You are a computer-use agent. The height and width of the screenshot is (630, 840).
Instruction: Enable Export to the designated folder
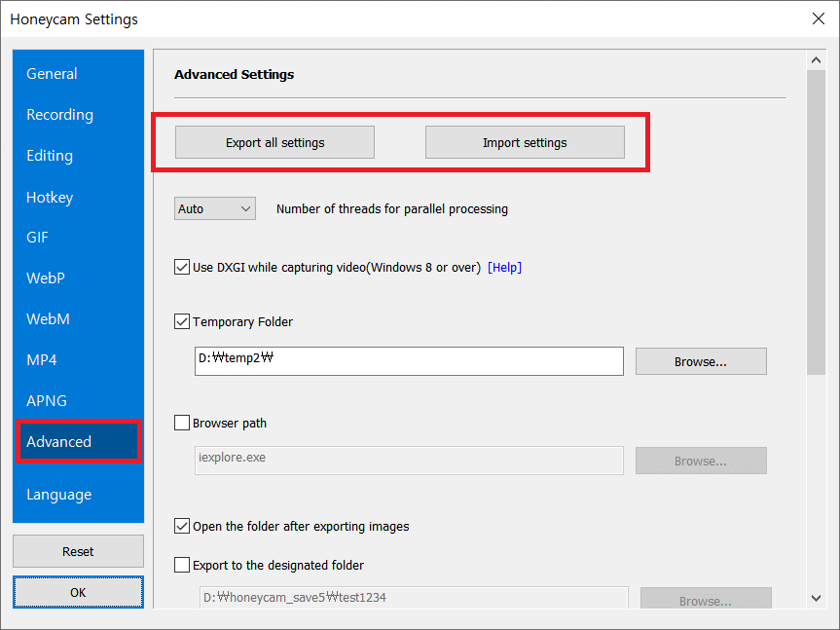point(182,565)
